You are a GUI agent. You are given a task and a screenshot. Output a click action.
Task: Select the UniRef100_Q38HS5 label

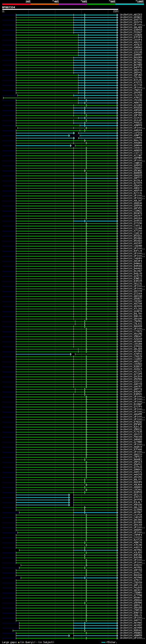point(131,30)
